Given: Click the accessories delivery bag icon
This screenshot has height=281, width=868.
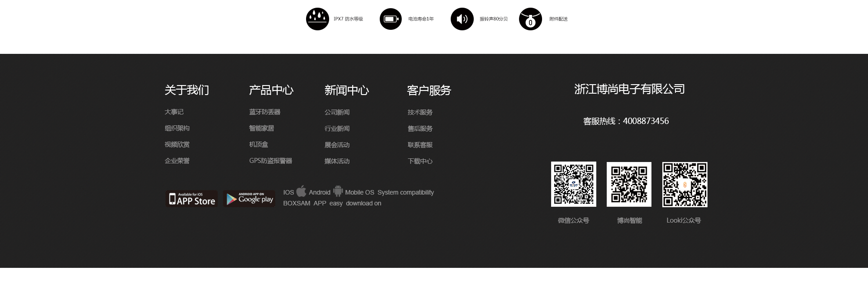Looking at the screenshot, I should coord(530,19).
